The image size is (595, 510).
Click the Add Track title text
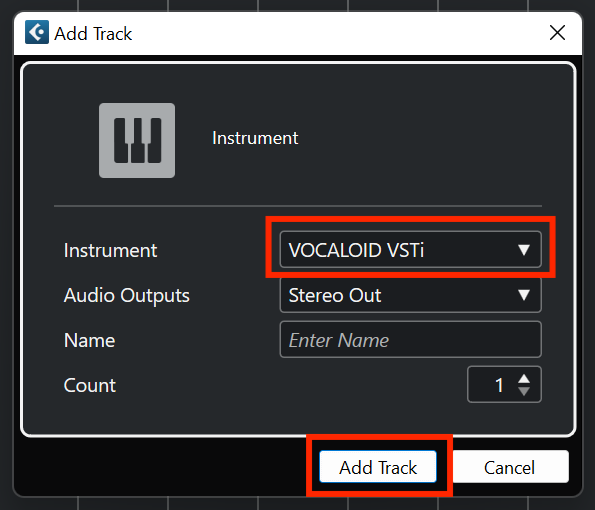(93, 33)
